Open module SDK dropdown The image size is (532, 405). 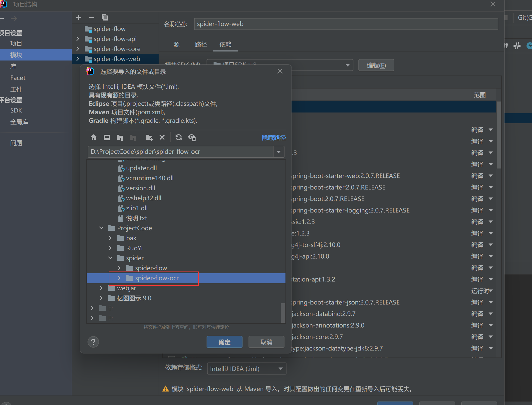pos(347,65)
